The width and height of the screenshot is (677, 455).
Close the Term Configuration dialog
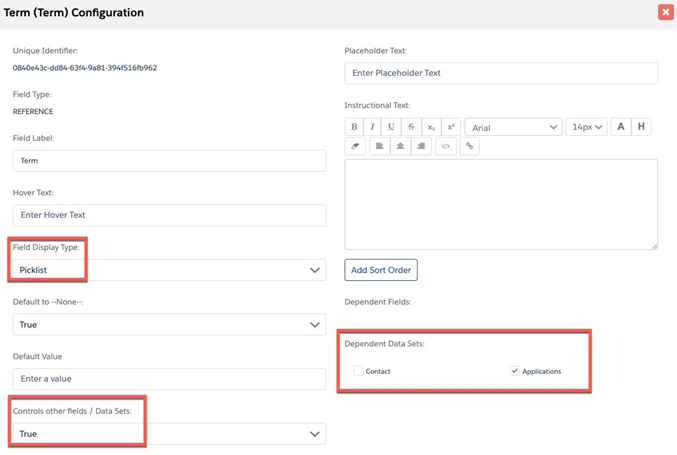coord(665,12)
